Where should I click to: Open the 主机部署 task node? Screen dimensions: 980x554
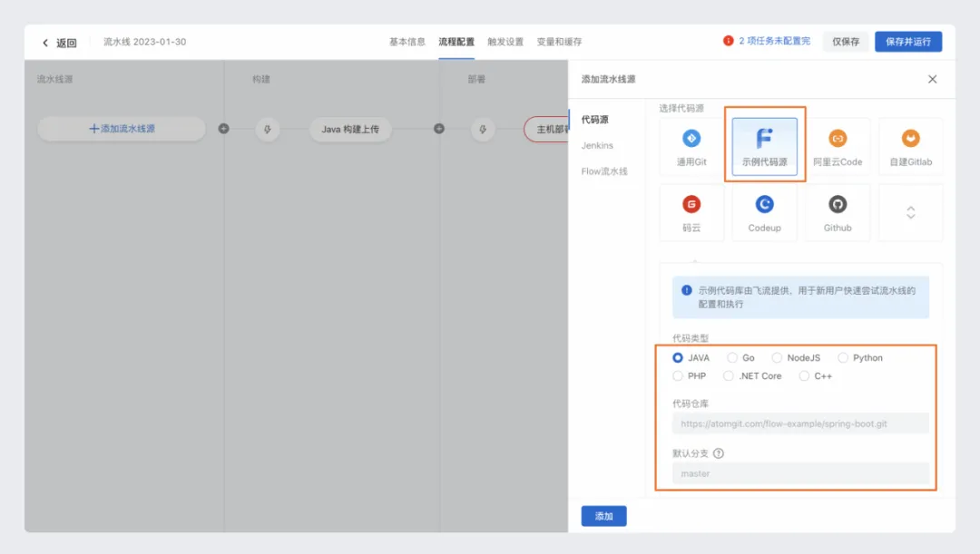[546, 130]
